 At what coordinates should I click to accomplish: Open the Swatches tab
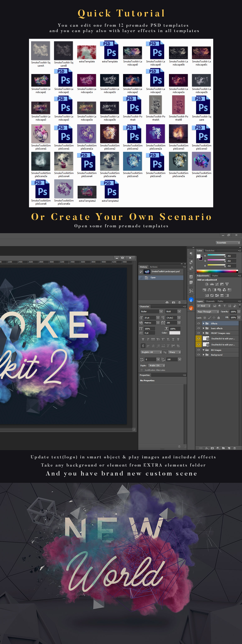209,250
